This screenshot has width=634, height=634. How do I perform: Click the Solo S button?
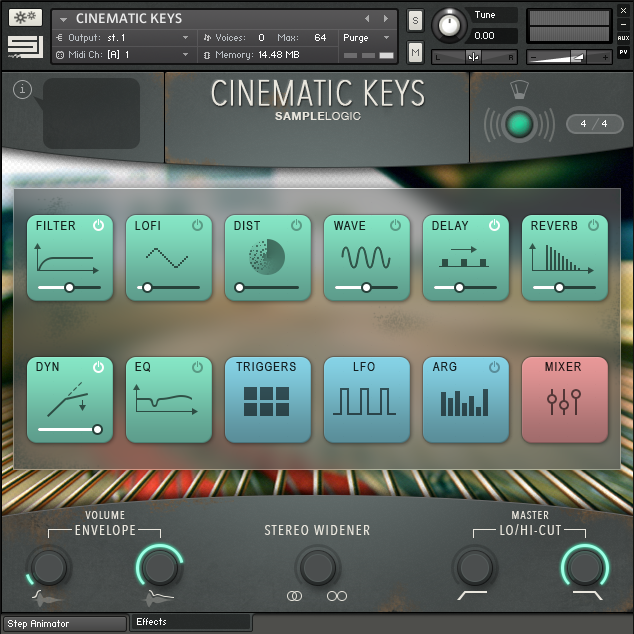click(x=415, y=20)
